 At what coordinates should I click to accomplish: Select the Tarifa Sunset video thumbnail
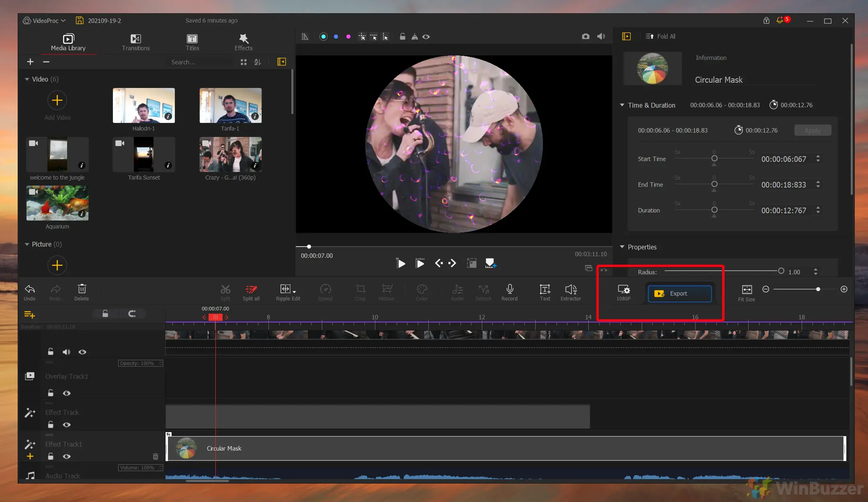tap(143, 155)
